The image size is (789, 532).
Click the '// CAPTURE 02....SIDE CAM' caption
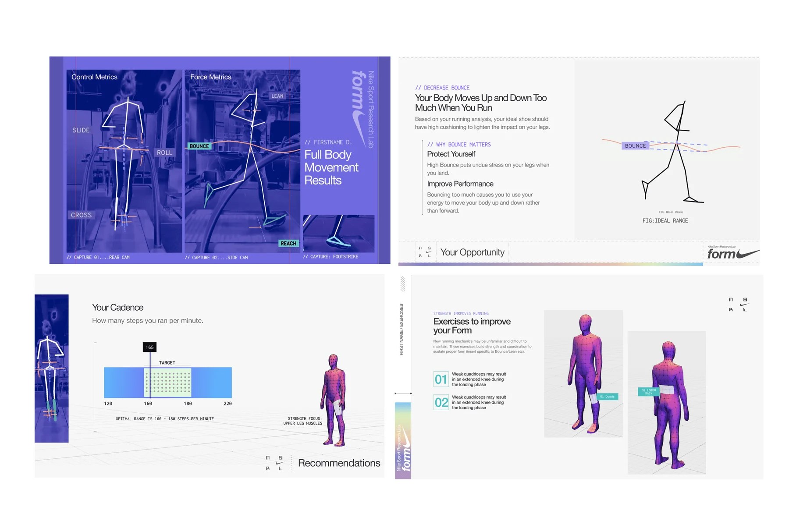click(217, 258)
